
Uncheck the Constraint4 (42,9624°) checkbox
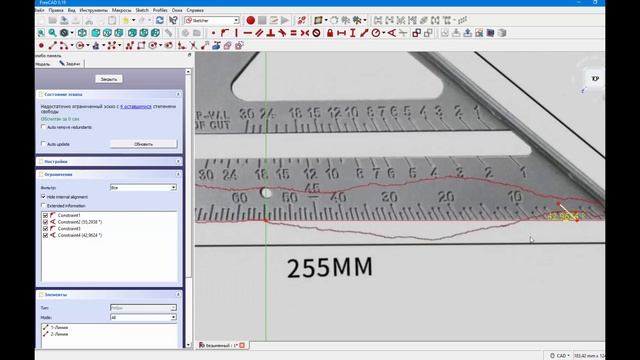pos(45,236)
